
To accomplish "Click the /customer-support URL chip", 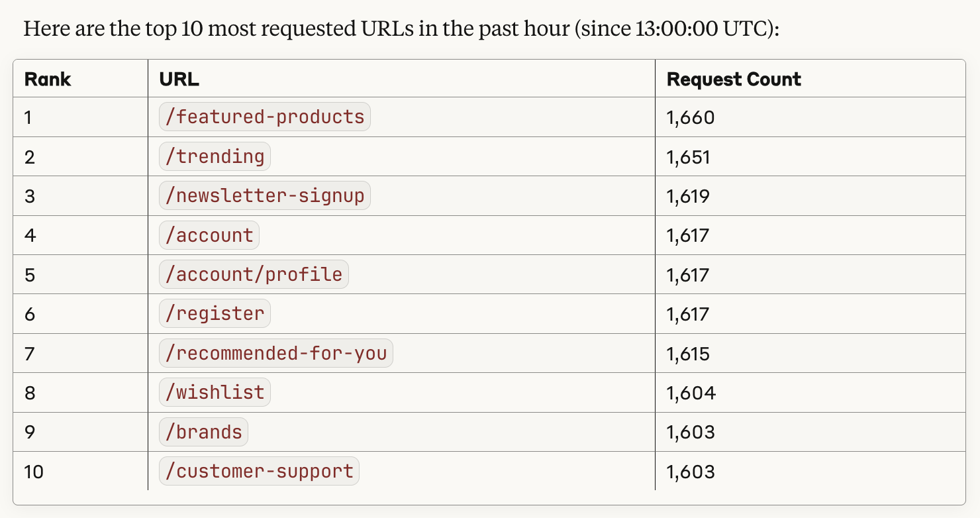I will point(259,472).
